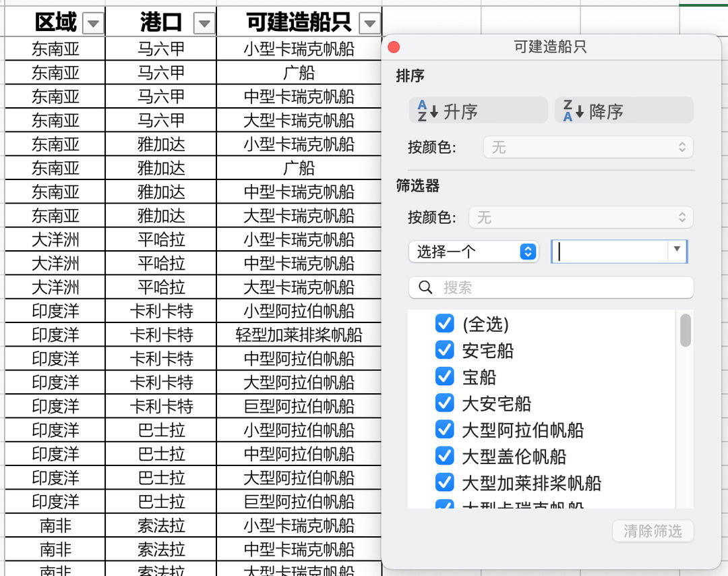728x576 pixels.
Task: Toggle the 大安宅船 checkbox
Action: tap(444, 403)
